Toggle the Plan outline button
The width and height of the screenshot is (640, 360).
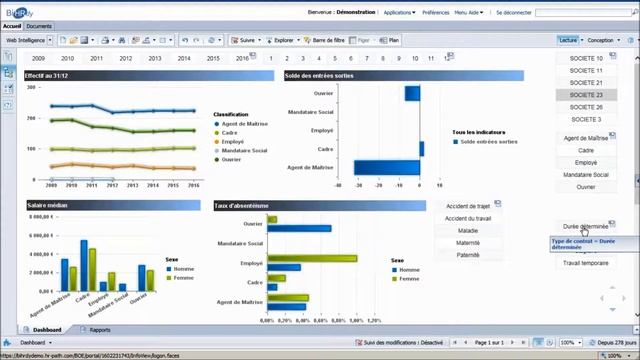[x=389, y=40]
